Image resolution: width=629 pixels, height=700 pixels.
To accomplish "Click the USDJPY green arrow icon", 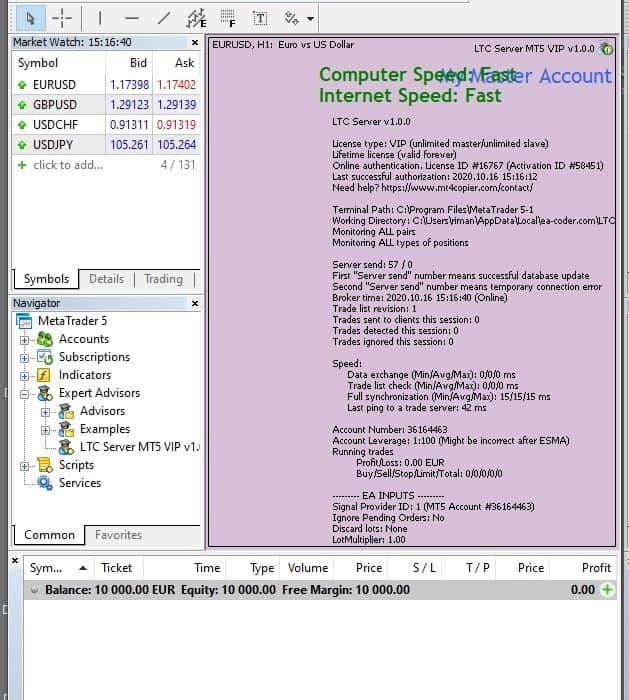I will click(22, 145).
